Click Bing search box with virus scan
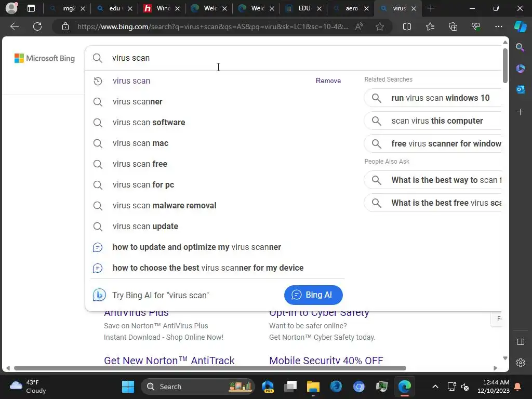The width and height of the screenshot is (532, 399). click(292, 58)
